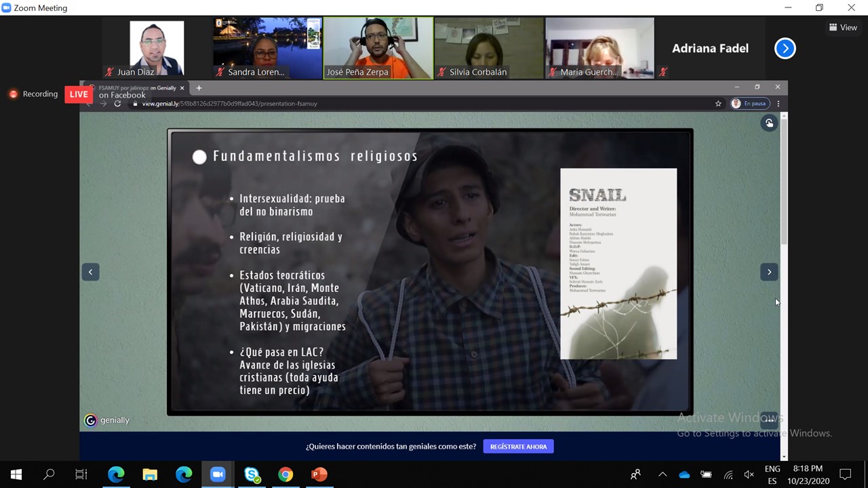Open first Microsoft Edge taskbar icon
Viewport: 868px width, 488px height.
coord(116,474)
